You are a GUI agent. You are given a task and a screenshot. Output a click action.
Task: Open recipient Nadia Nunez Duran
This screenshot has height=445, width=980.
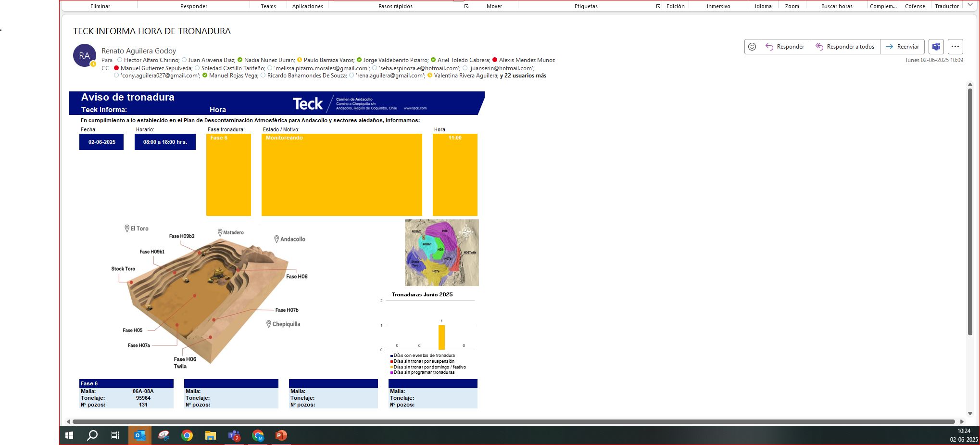point(269,60)
